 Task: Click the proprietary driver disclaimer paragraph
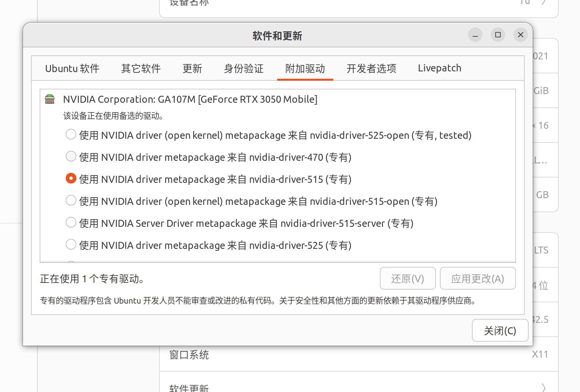258,301
